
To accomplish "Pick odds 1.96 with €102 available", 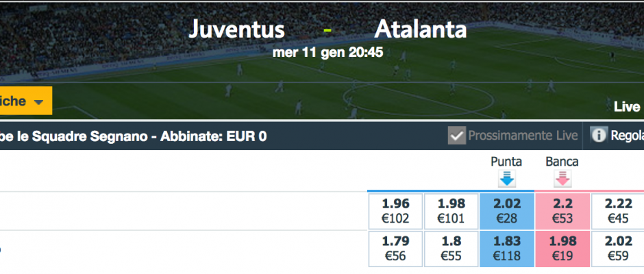I will (x=395, y=211).
